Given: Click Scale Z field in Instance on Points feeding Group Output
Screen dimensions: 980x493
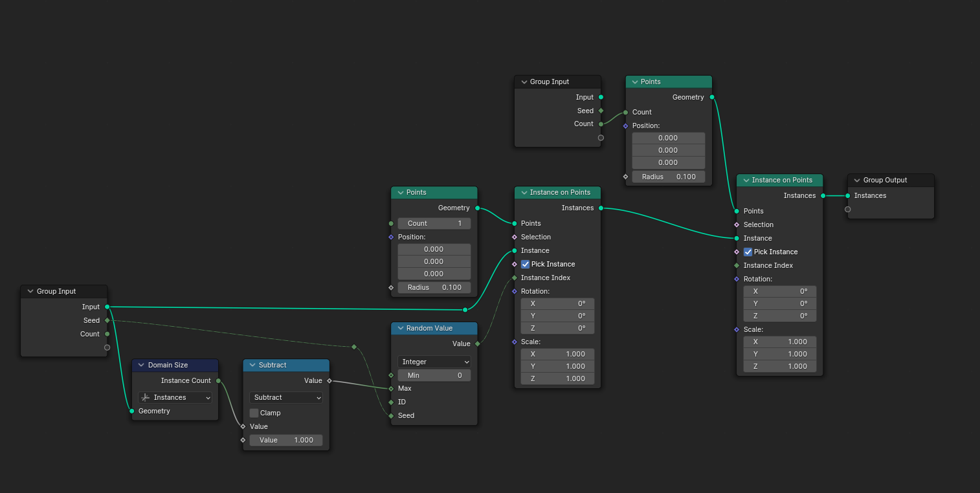Looking at the screenshot, I should 780,366.
